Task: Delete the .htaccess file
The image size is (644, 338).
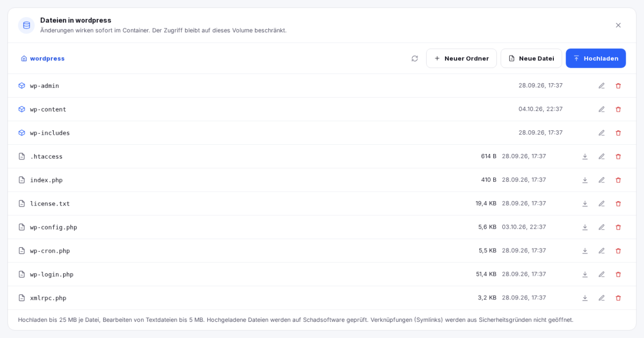Action: [618, 157]
